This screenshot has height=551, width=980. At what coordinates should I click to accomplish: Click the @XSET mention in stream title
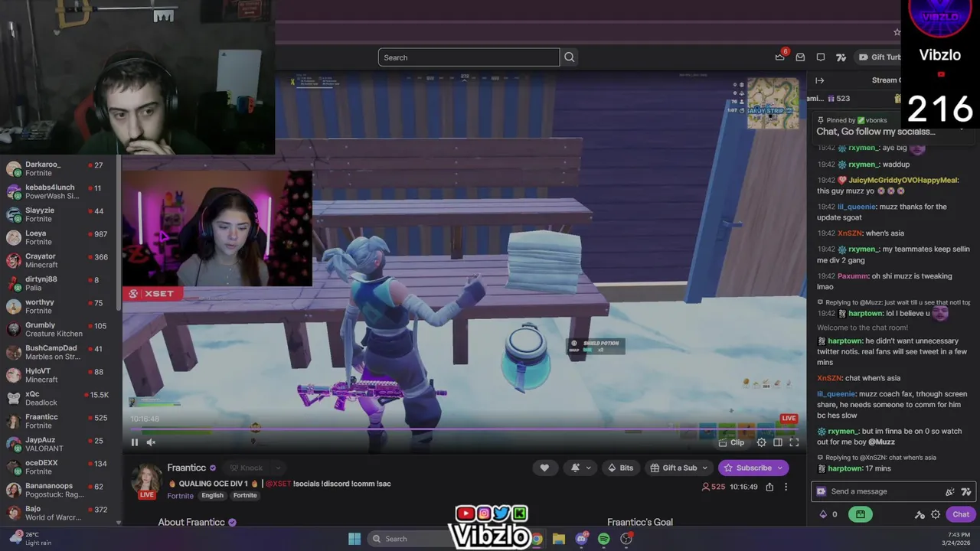click(x=278, y=484)
